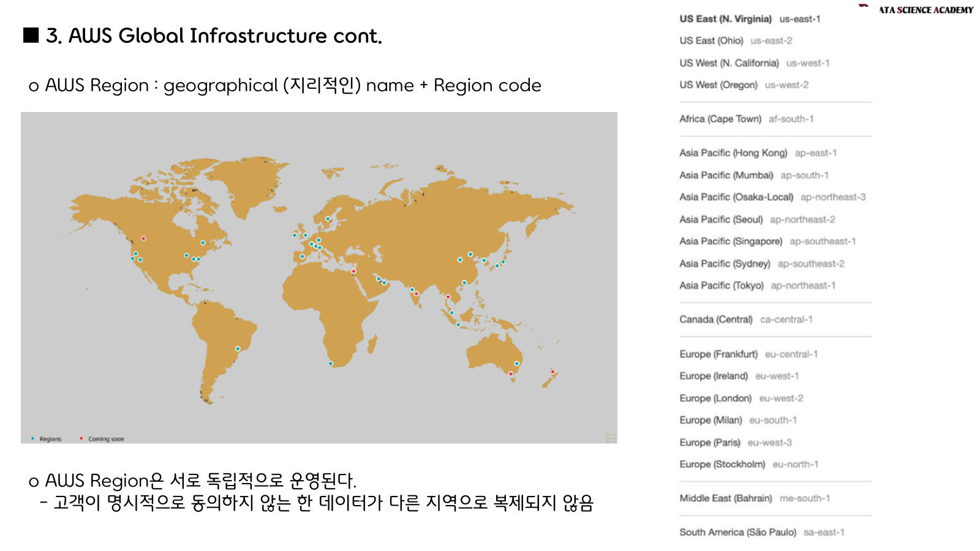The height and width of the screenshot is (551, 980).
Task: Click the 'Europe (Milan)' region
Action: [710, 421]
